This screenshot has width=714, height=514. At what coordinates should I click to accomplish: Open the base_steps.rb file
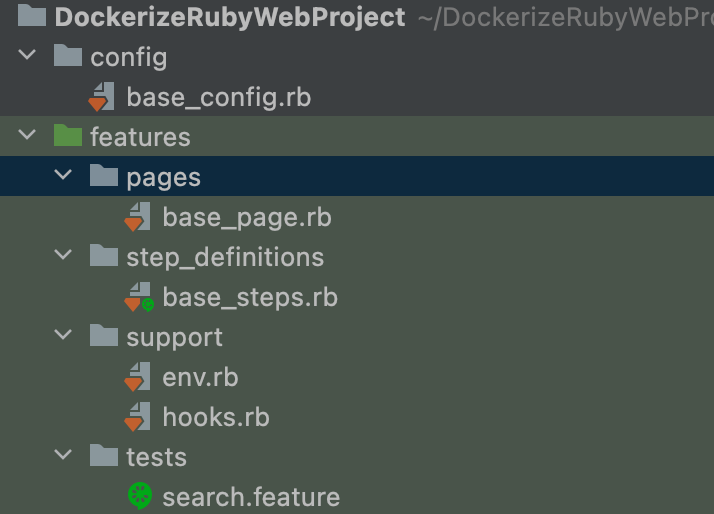click(x=250, y=298)
